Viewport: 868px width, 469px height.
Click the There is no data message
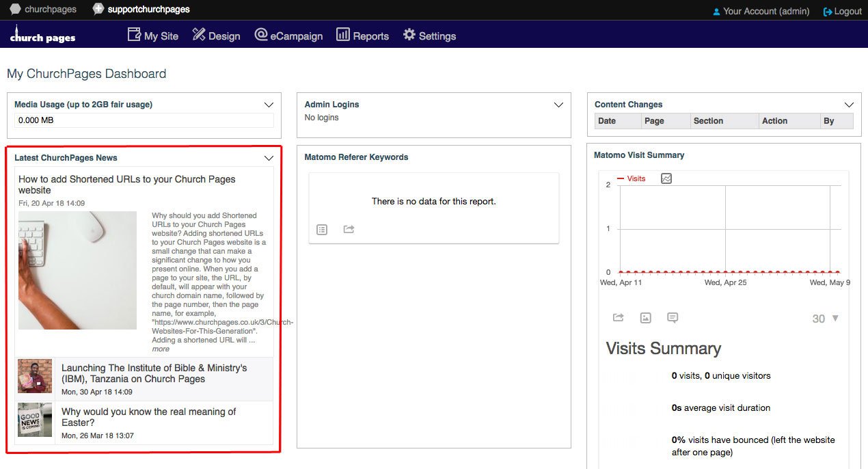pyautogui.click(x=434, y=201)
